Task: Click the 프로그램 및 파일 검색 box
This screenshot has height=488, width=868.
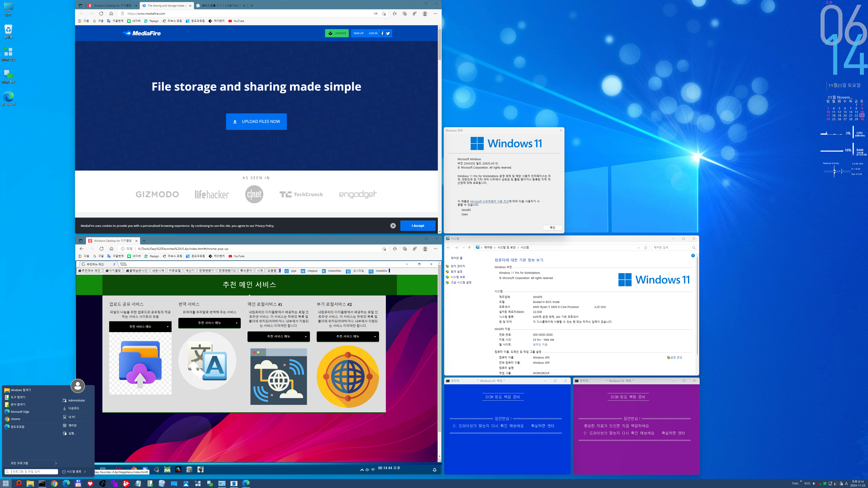Action: 31,472
